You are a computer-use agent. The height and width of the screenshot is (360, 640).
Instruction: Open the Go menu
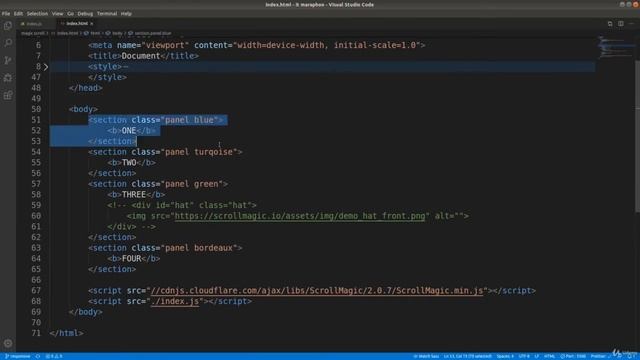click(71, 13)
